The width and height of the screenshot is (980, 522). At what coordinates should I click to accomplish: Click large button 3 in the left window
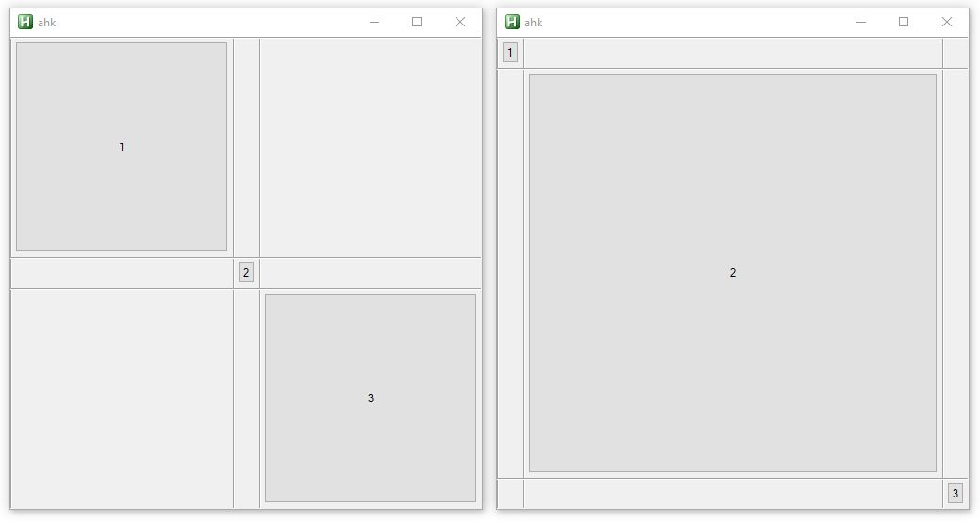click(371, 397)
